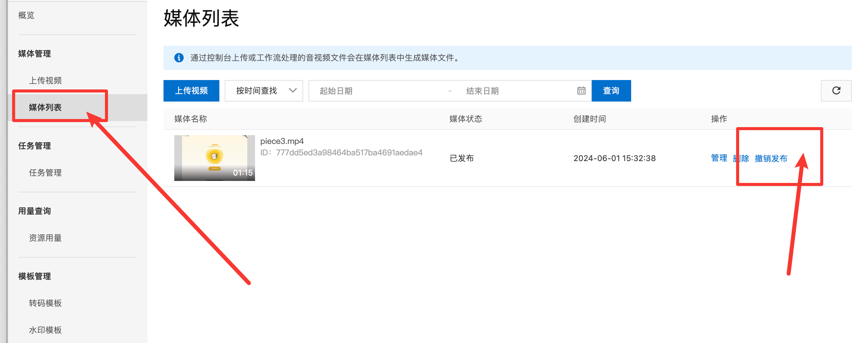Click the 2024-06-01 15:32:38 creation time

pos(615,158)
